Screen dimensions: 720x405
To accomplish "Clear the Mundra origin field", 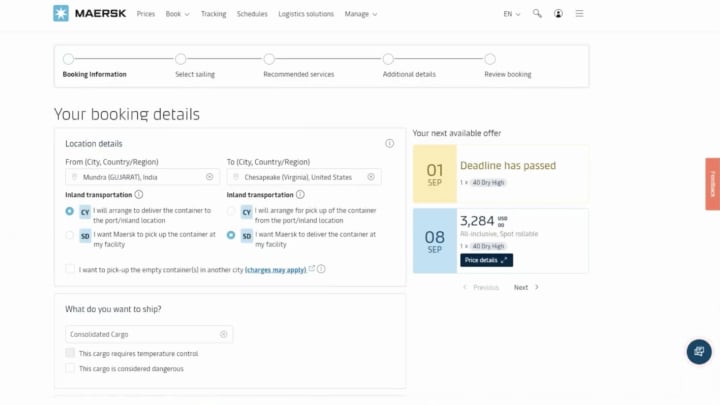I will [210, 177].
